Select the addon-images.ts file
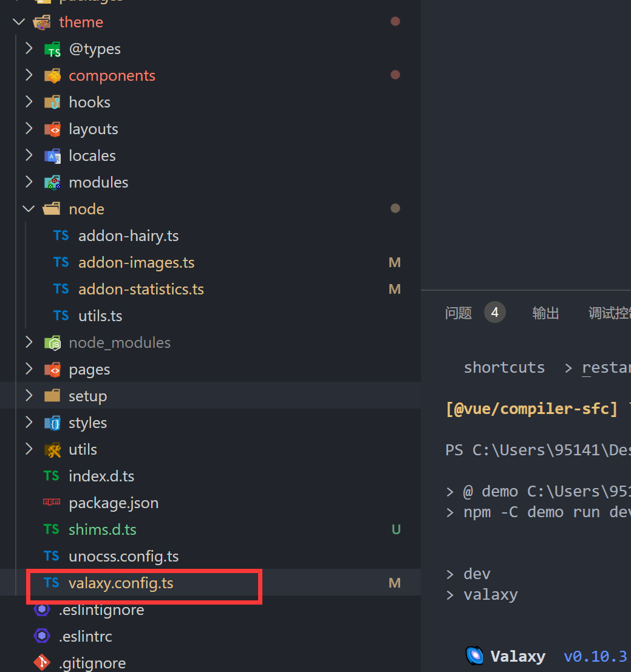The height and width of the screenshot is (672, 631). pos(136,262)
